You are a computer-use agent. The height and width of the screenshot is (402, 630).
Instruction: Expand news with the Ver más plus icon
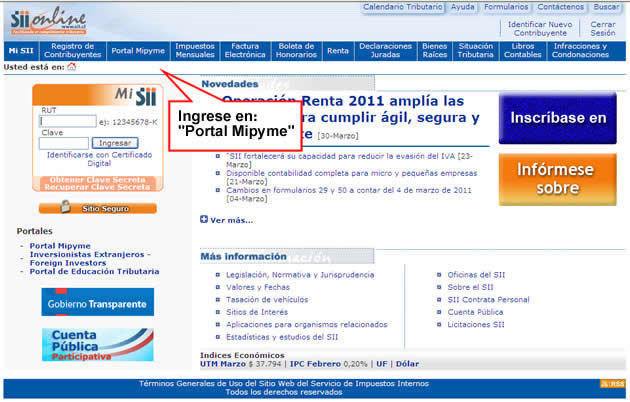click(204, 219)
